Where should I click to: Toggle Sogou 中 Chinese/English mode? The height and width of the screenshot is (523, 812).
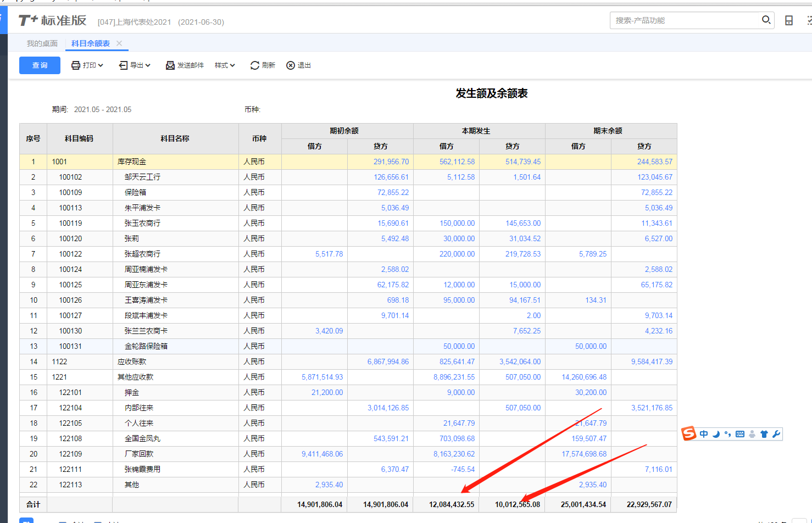[x=704, y=434]
